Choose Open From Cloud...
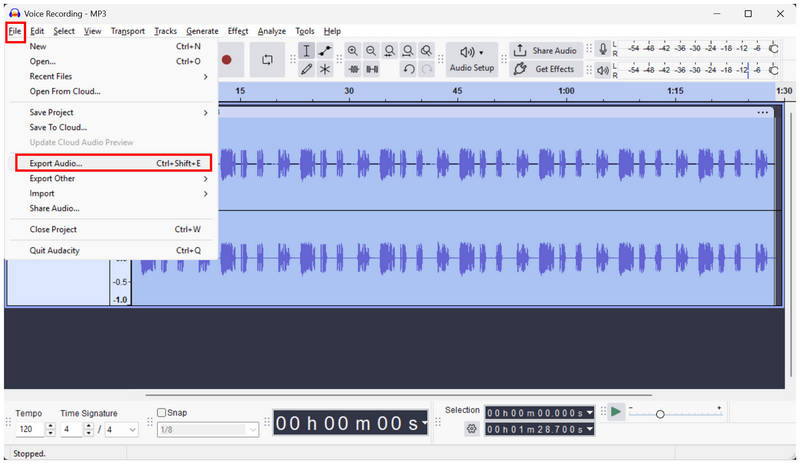This screenshot has width=800, height=464. click(x=113, y=91)
